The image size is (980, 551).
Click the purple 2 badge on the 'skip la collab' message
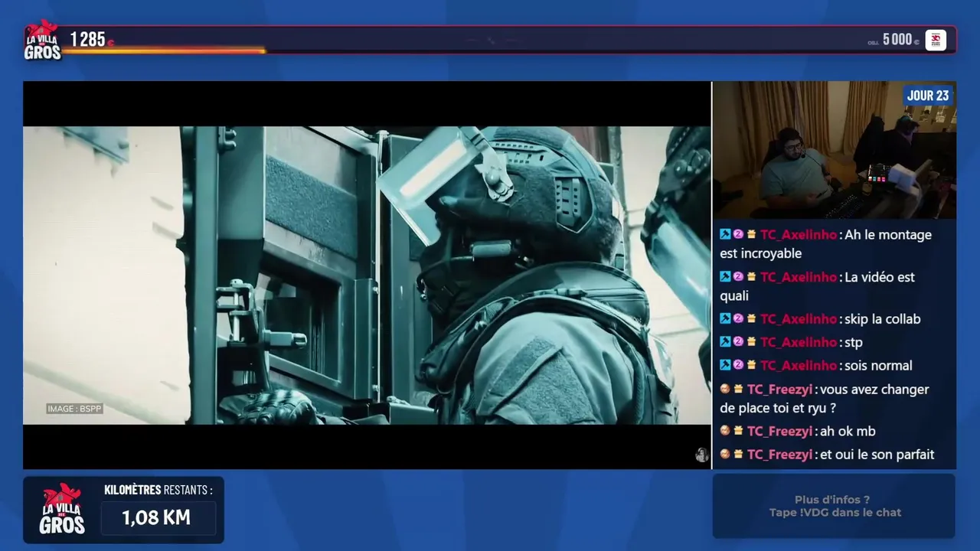(738, 318)
